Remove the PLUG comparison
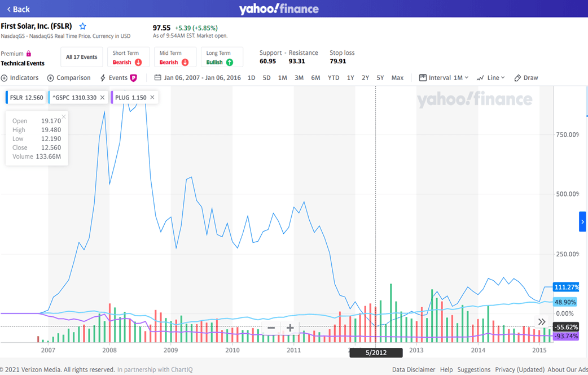The image size is (588, 375). 152,97
